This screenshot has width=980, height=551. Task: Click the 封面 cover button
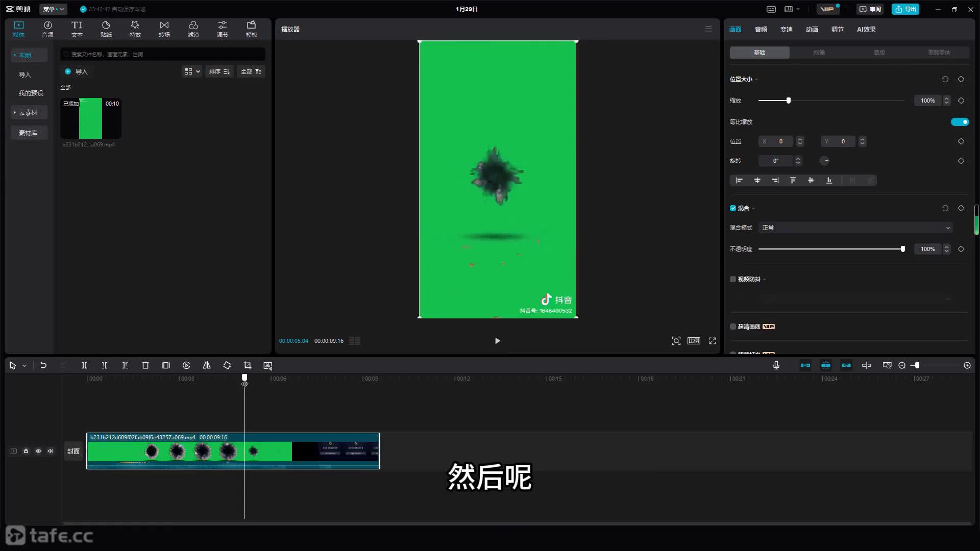73,451
